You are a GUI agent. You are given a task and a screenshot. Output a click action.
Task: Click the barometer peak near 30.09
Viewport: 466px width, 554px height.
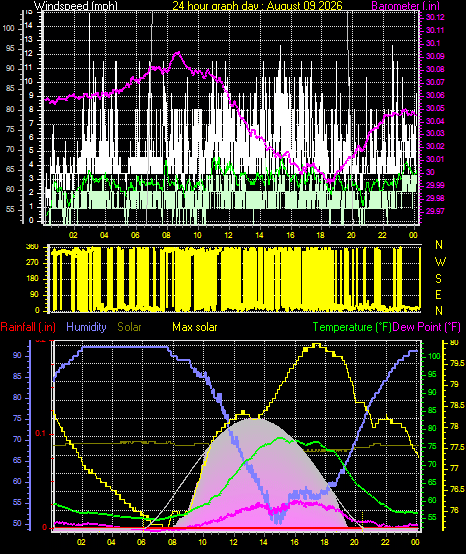tap(178, 53)
